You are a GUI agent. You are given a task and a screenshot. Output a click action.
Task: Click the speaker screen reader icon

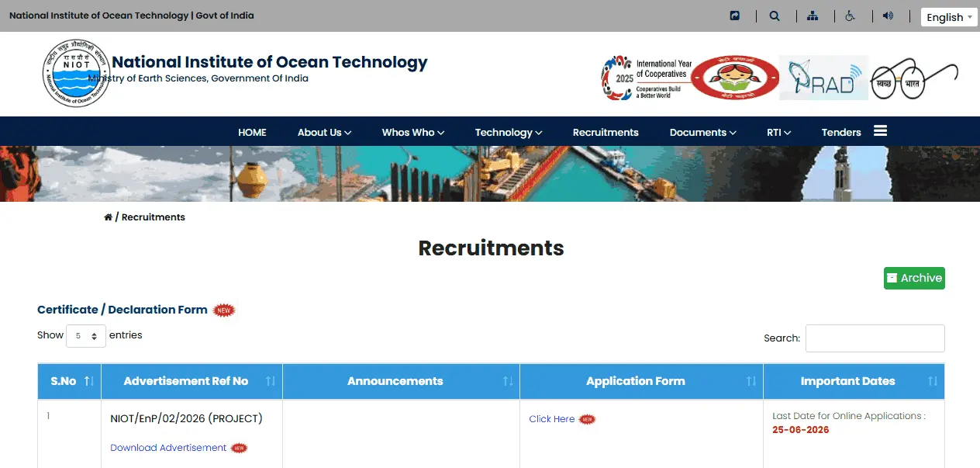(x=888, y=16)
